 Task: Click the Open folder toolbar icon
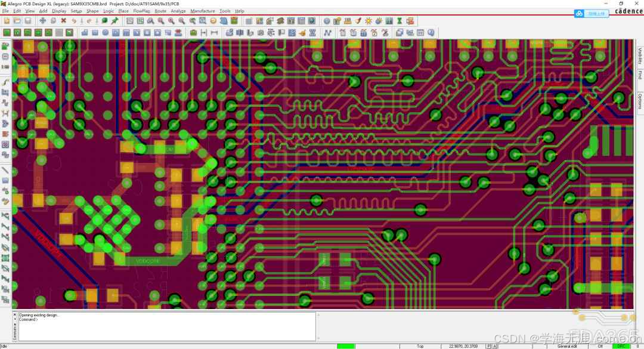click(17, 20)
